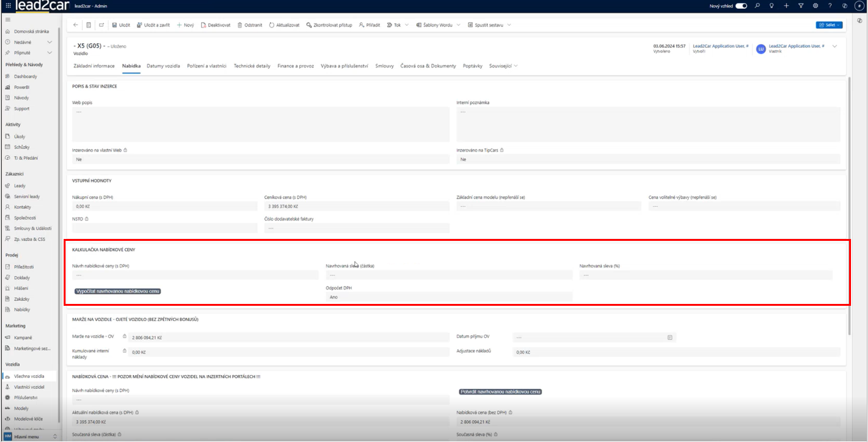Open the search magnifier in top bar
Screen dimensions: 868x442
pyautogui.click(x=757, y=6)
